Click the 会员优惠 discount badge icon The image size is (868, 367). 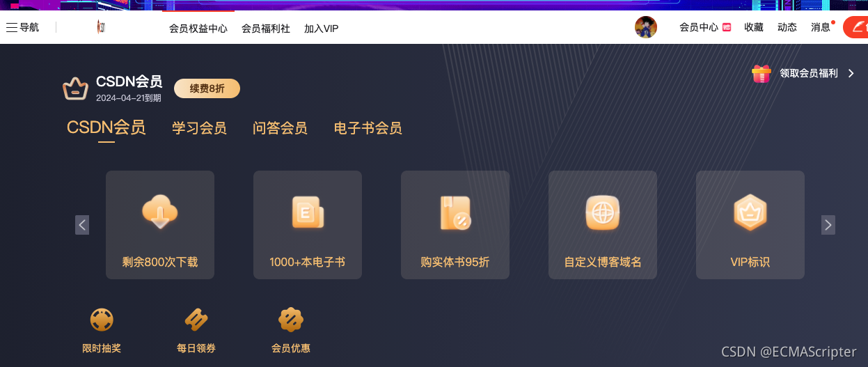[291, 320]
